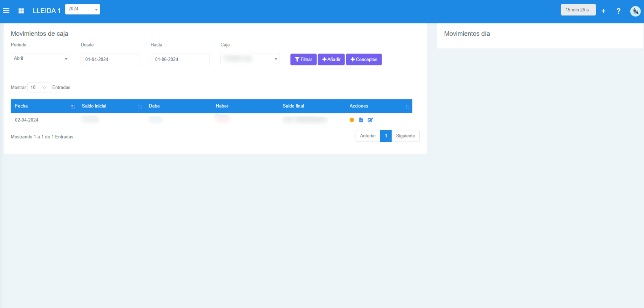Screen dimensions: 644x308
Task: Go to Siguiente page
Action: (405, 136)
